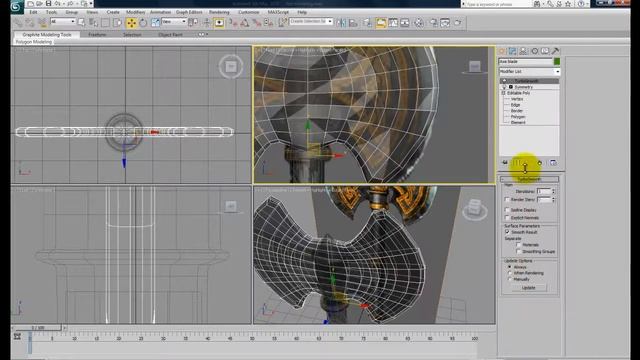The image size is (640, 360).
Task: Click the Pin Stack icon below modifier stack
Action: [505, 162]
